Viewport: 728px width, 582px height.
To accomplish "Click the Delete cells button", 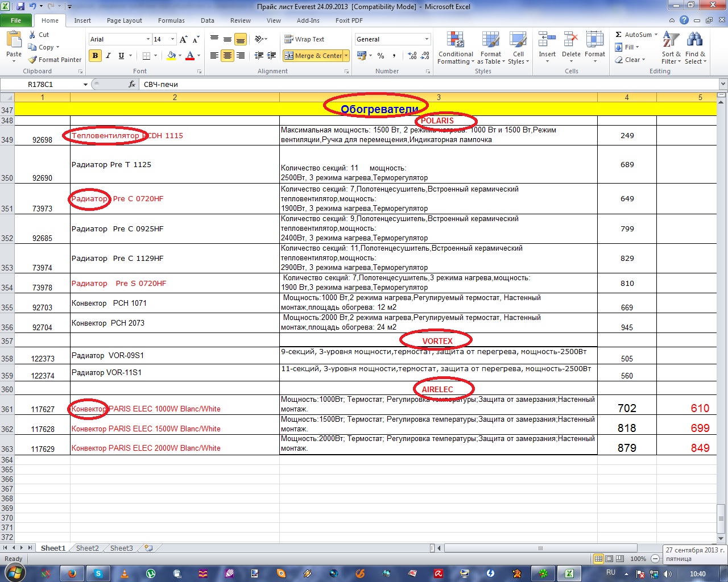I will (x=571, y=47).
